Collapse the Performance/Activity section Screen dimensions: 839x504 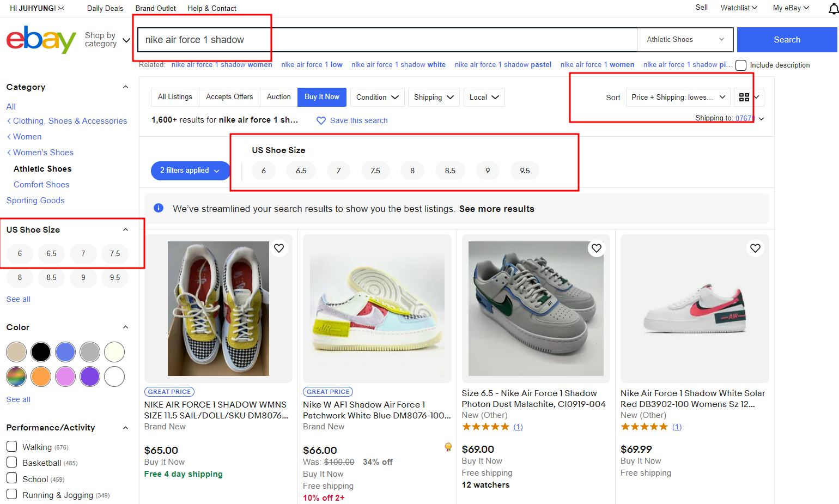[125, 428]
